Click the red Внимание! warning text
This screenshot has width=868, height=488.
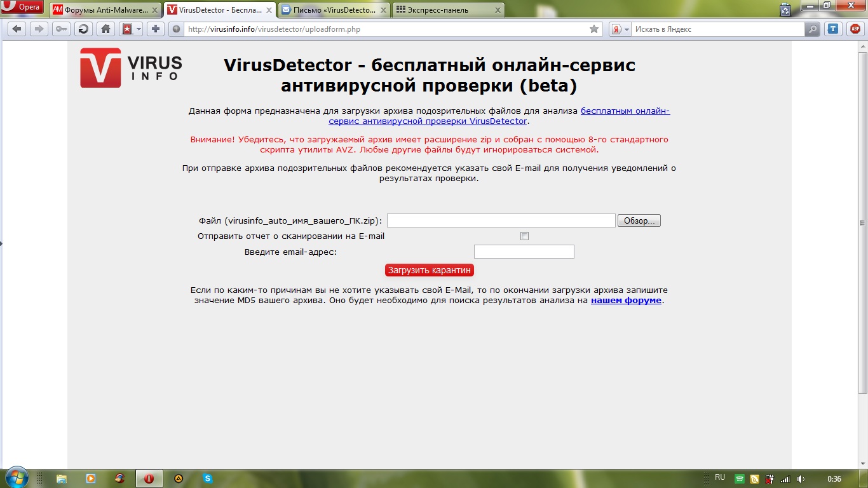click(430, 144)
